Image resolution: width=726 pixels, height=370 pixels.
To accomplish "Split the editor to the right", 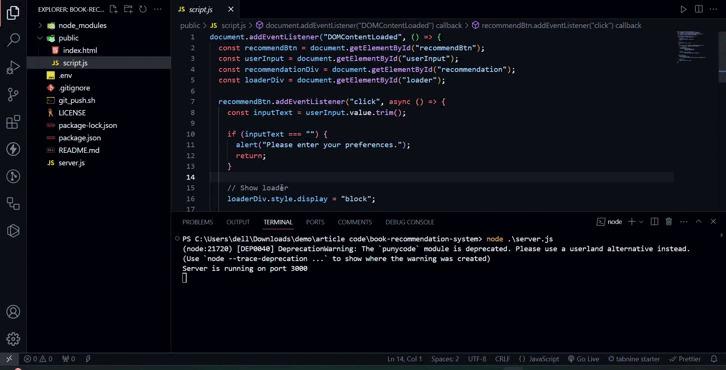I will click(x=699, y=9).
